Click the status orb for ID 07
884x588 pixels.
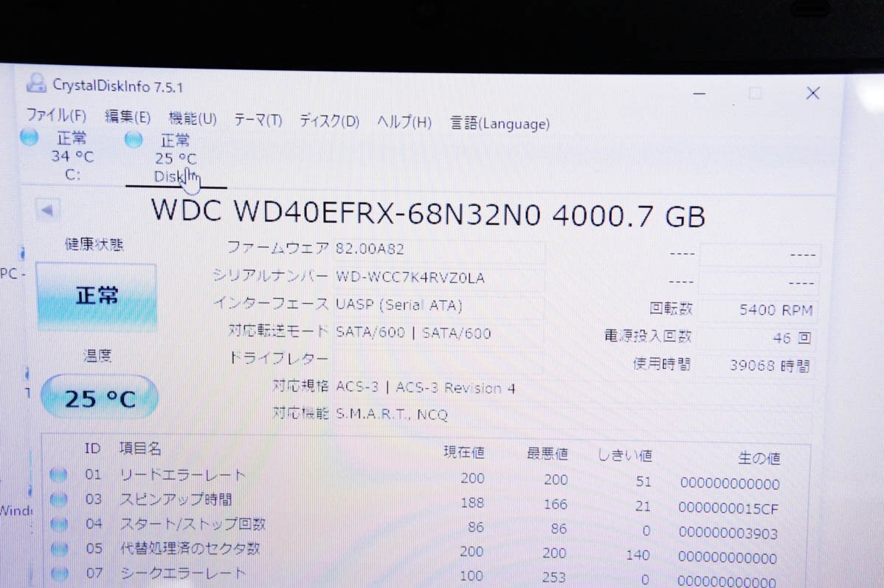click(x=60, y=573)
